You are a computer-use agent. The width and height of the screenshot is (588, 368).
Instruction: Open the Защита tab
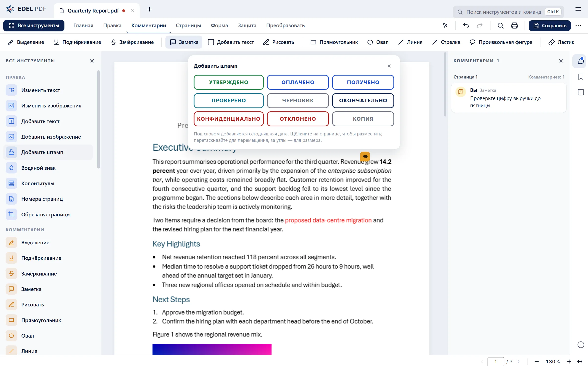click(247, 26)
